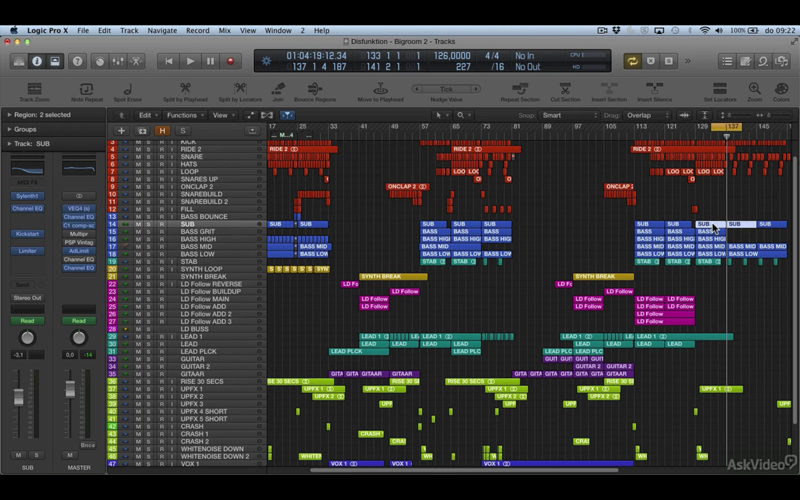Viewport: 800px width, 500px height.
Task: Click the Move to Playhead tool
Action: coord(380,92)
